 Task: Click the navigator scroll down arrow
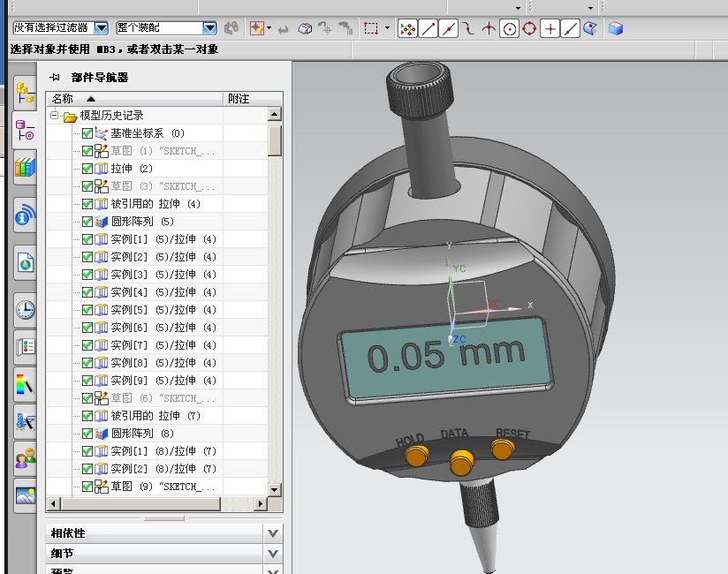click(x=274, y=489)
